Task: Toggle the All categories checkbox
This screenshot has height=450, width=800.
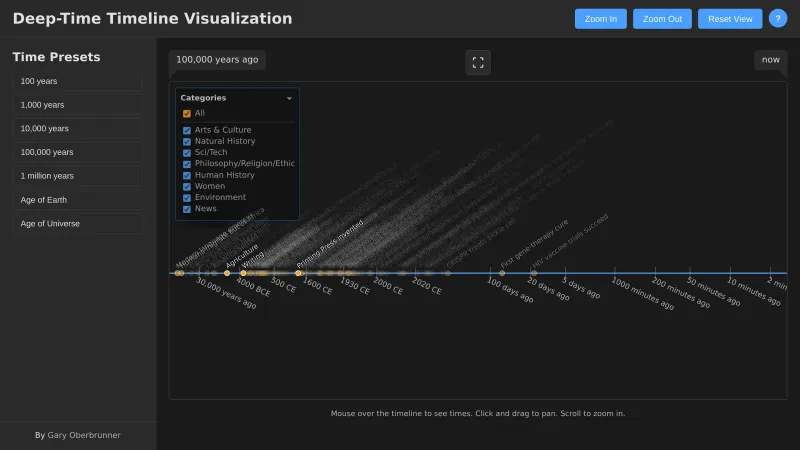Action: (187, 114)
